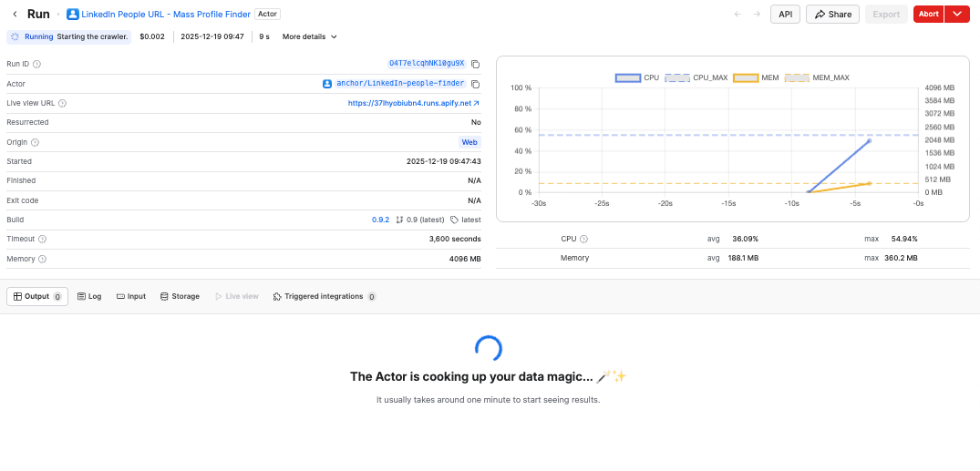Switch to the Storage tab
Viewport: 980px width, 471px height.
click(x=180, y=297)
